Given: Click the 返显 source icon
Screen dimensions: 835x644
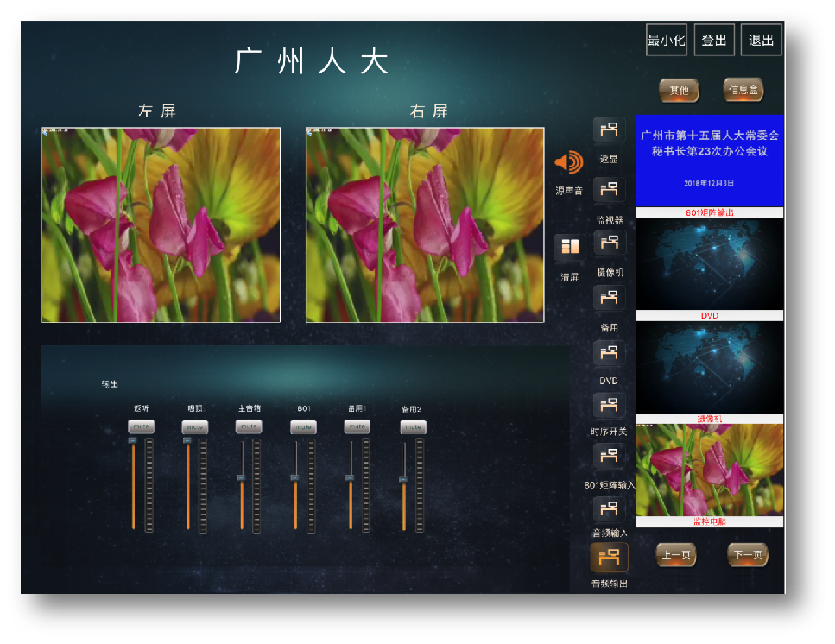Looking at the screenshot, I should point(609,131).
